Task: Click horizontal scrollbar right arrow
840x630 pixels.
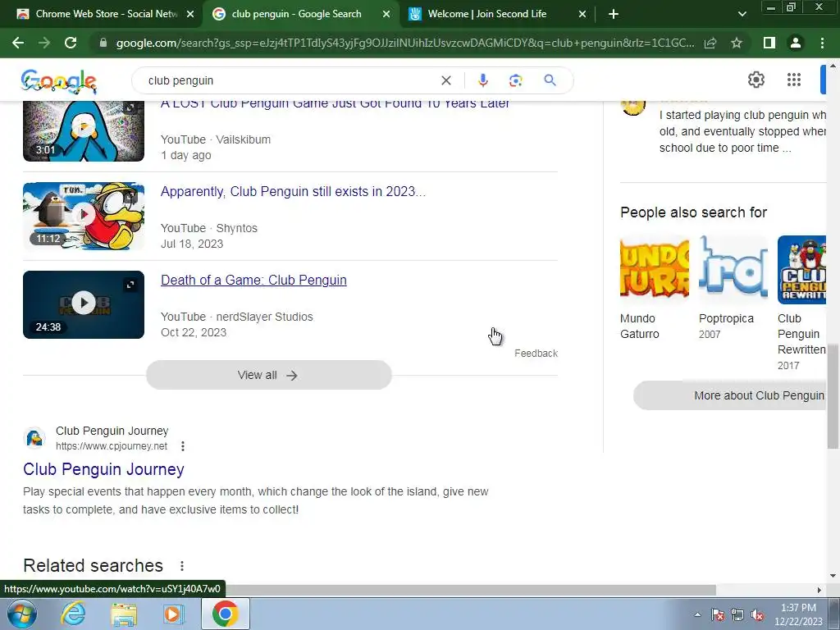Action: (x=819, y=590)
